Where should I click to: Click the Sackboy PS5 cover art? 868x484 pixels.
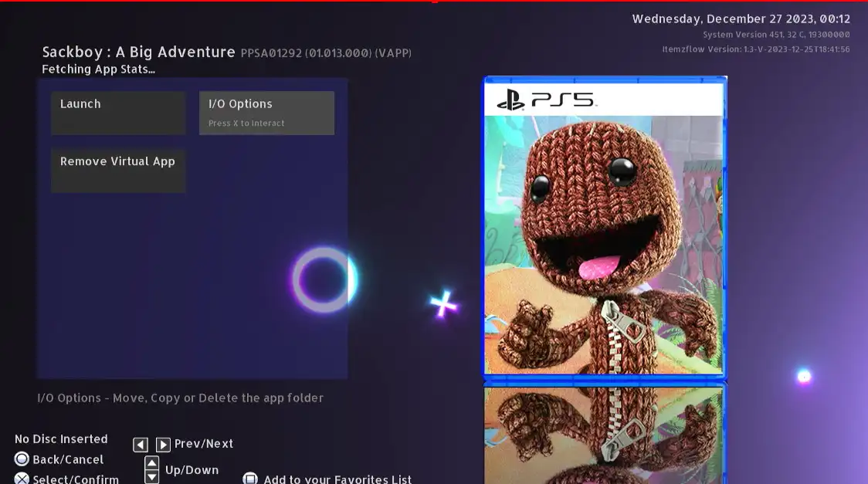pyautogui.click(x=605, y=228)
